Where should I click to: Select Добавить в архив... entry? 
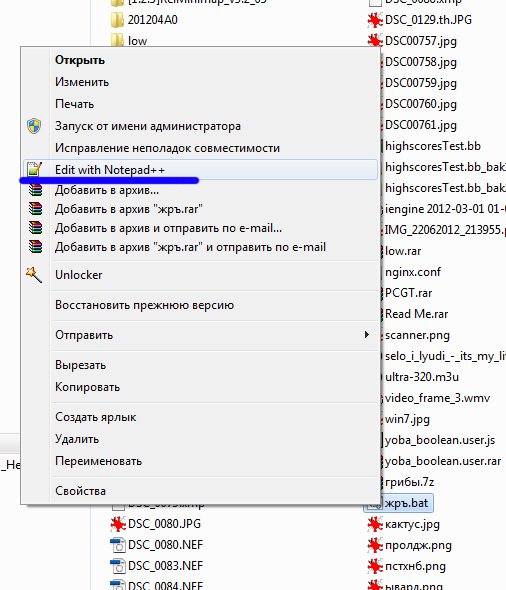[107, 190]
